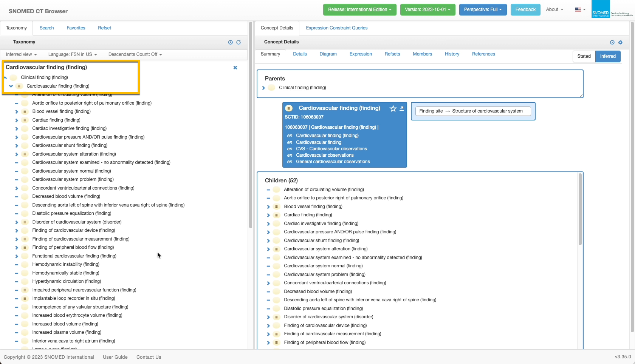This screenshot has width=635, height=364.
Task: Open the About menu
Action: coord(554,9)
